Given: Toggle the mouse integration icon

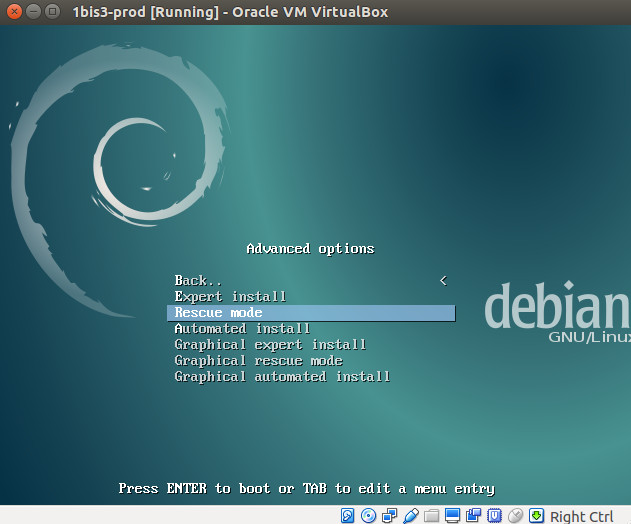Looking at the screenshot, I should pyautogui.click(x=515, y=516).
